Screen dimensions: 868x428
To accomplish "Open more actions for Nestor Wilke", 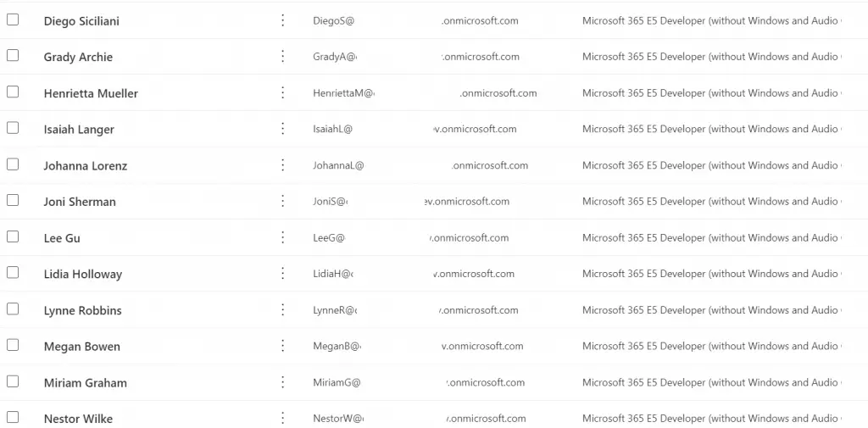I will (x=283, y=418).
